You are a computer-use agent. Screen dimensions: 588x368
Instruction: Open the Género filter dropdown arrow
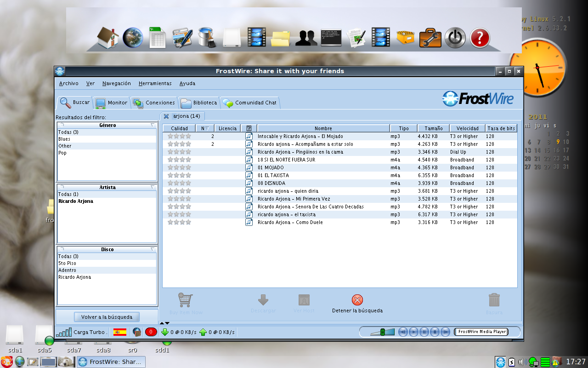point(153,125)
